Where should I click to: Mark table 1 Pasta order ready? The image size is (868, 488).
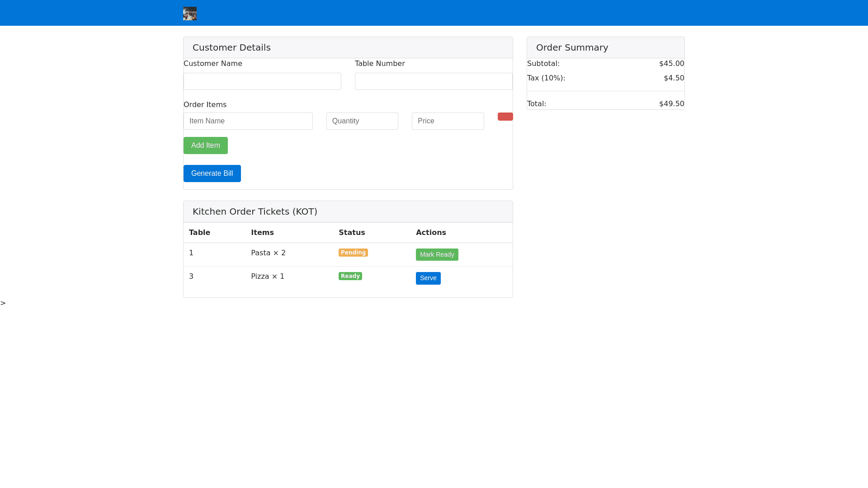click(437, 254)
